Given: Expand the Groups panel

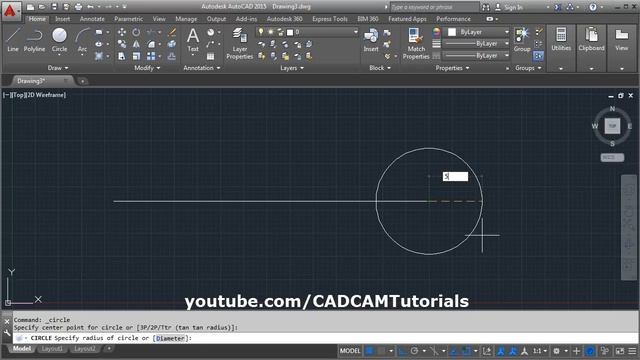Looking at the screenshot, I should [528, 68].
